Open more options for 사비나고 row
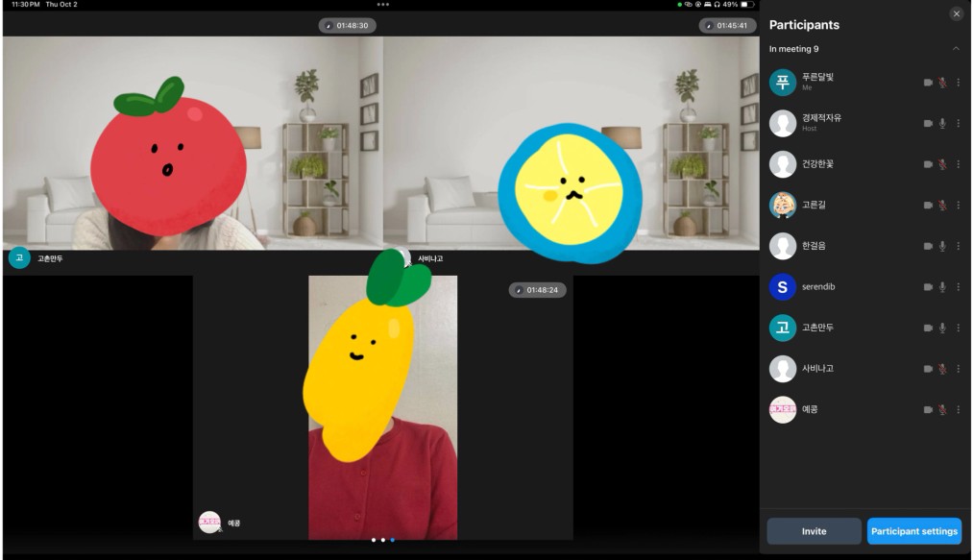This screenshot has height=560, width=973. point(958,369)
